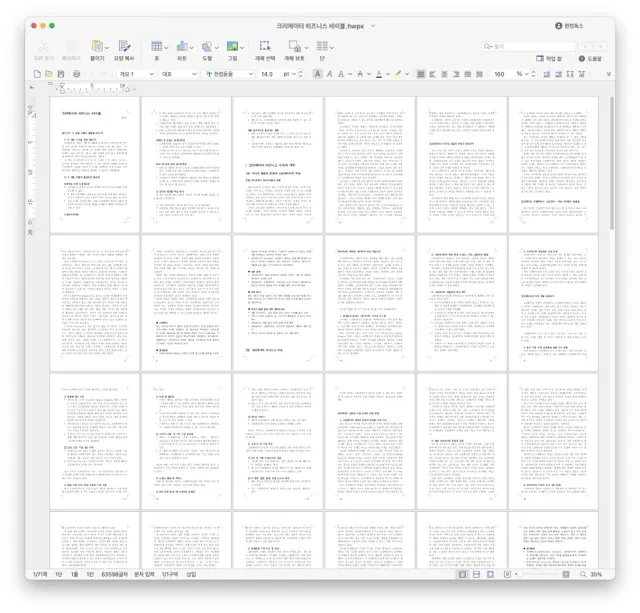Open the 도움말 (Help) button
The height and width of the screenshot is (613, 640).
click(x=590, y=58)
